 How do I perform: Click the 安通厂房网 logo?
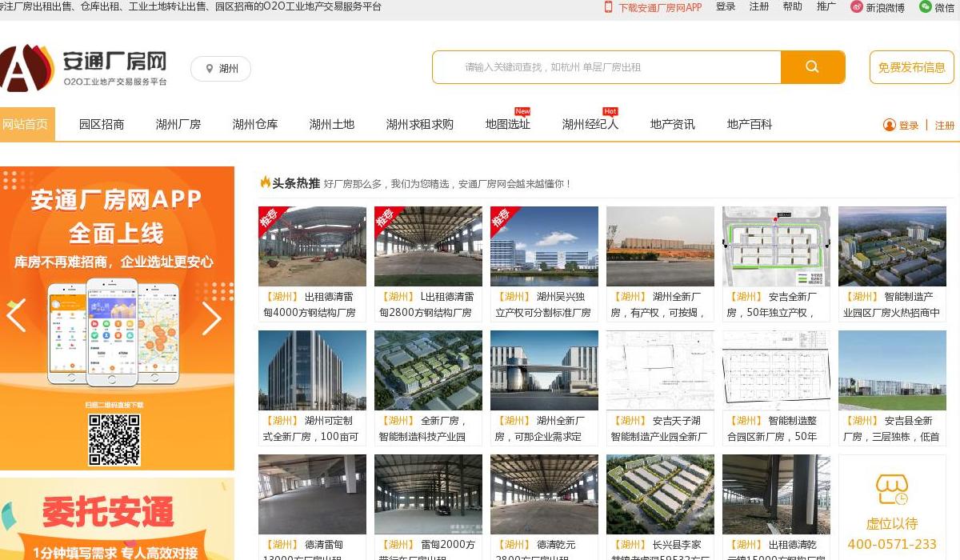click(84, 68)
